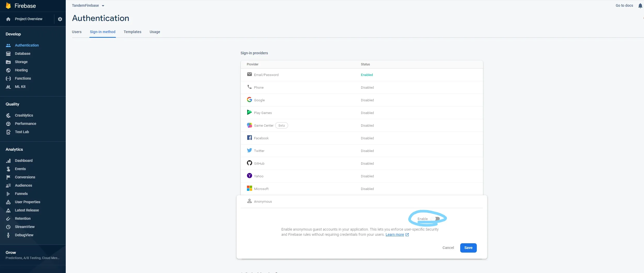This screenshot has height=273, width=644.
Task: Open notifications bell icon
Action: click(640, 6)
